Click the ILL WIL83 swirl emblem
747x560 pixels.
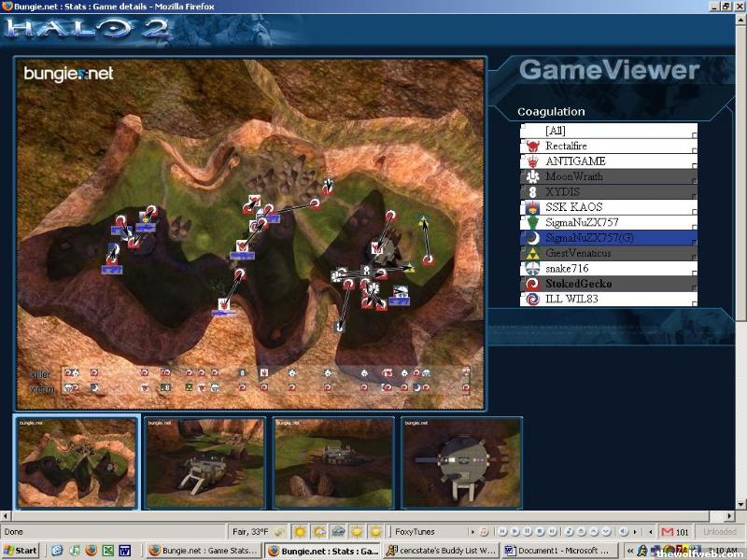pos(531,300)
